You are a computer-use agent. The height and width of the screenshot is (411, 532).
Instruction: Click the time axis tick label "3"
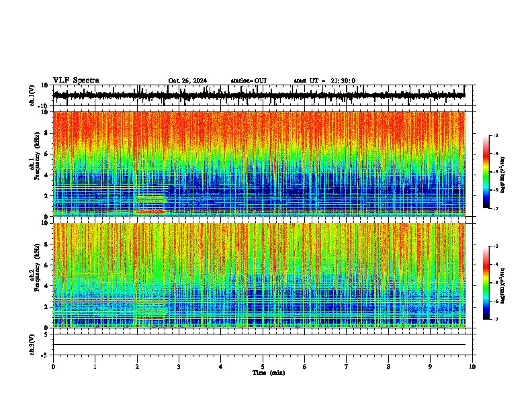(x=179, y=367)
